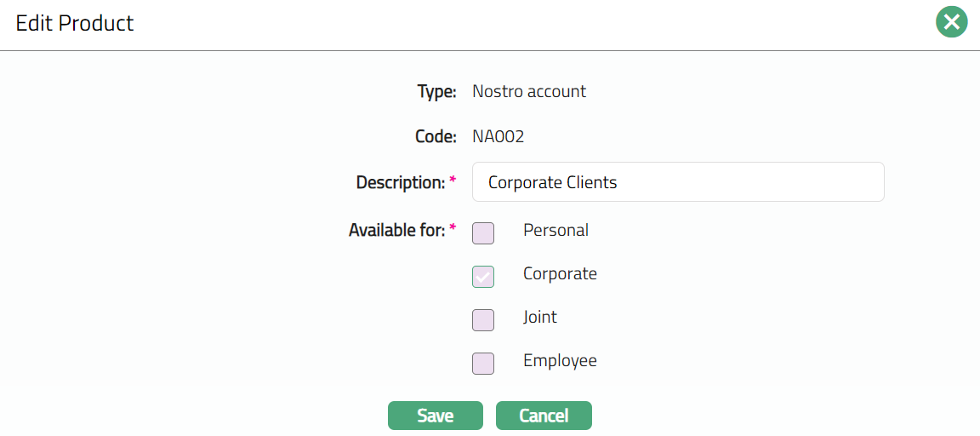Image resolution: width=980 pixels, height=436 pixels.
Task: Click the Edit Product dialog title
Action: pyautogui.click(x=75, y=23)
